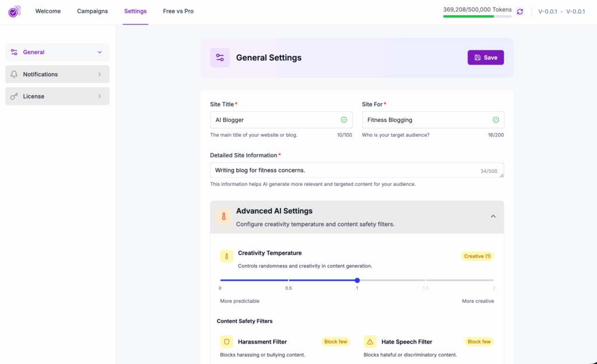The width and height of the screenshot is (597, 364).
Task: Set temperature slider to 1.5 mark
Action: coord(425,280)
